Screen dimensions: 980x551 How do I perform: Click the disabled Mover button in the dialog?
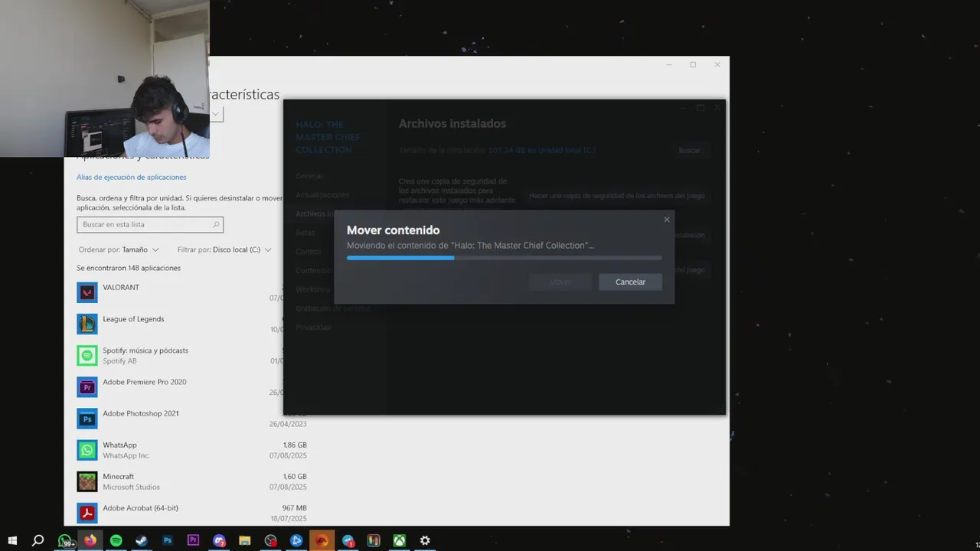(560, 282)
